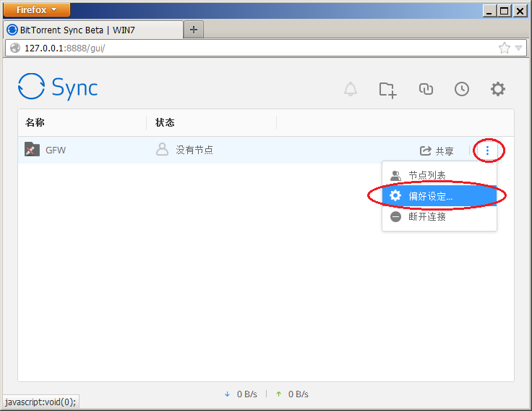Open the history clock icon
This screenshot has height=411, width=532.
[x=462, y=89]
